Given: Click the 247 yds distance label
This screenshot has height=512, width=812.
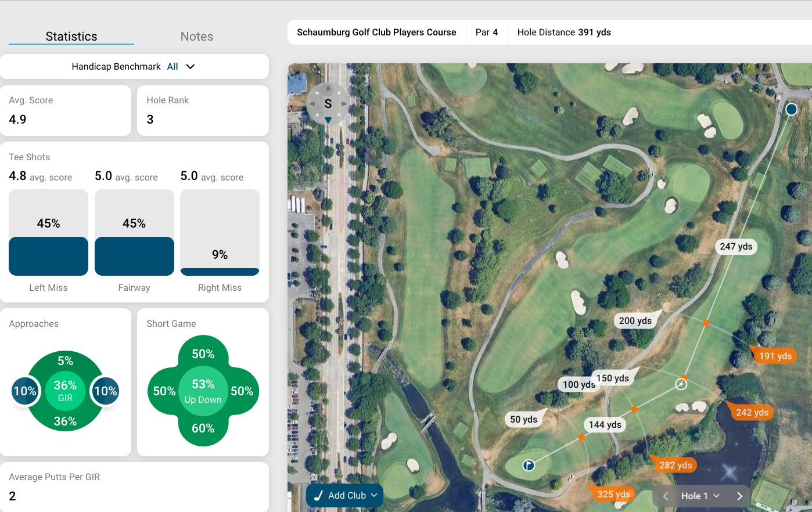Looking at the screenshot, I should coord(736,247).
